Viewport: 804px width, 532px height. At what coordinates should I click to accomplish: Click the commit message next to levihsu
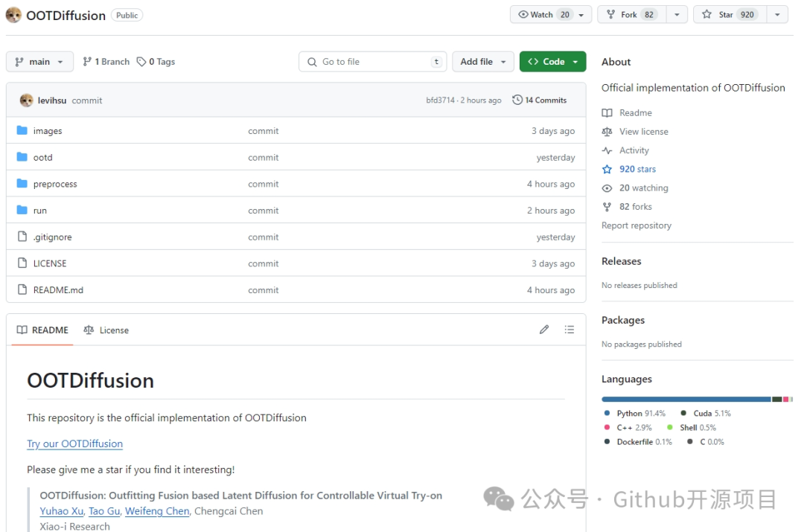click(86, 100)
